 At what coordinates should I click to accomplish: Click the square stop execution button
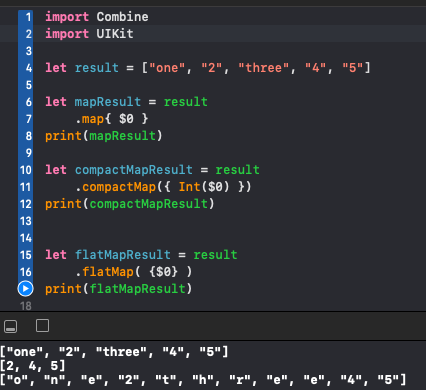click(x=42, y=326)
